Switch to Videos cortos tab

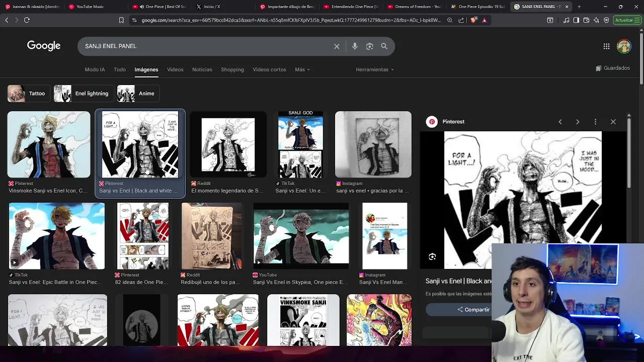[269, 69]
